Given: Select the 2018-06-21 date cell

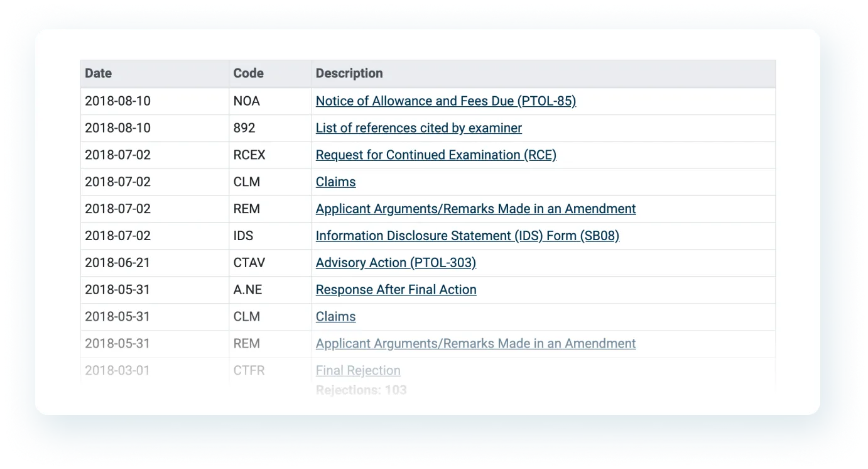Looking at the screenshot, I should pyautogui.click(x=117, y=263).
